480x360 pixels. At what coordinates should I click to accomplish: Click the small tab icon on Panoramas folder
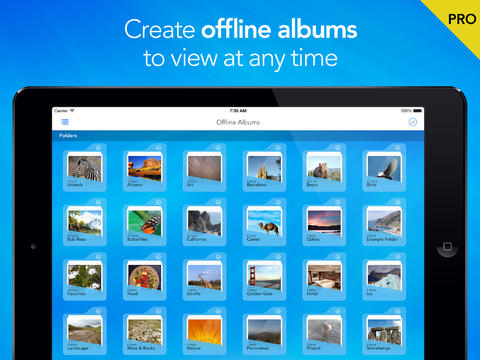coord(278,311)
